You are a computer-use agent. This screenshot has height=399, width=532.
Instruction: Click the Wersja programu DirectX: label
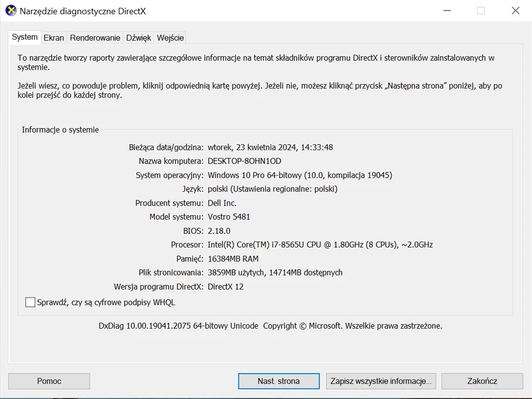coord(158,287)
